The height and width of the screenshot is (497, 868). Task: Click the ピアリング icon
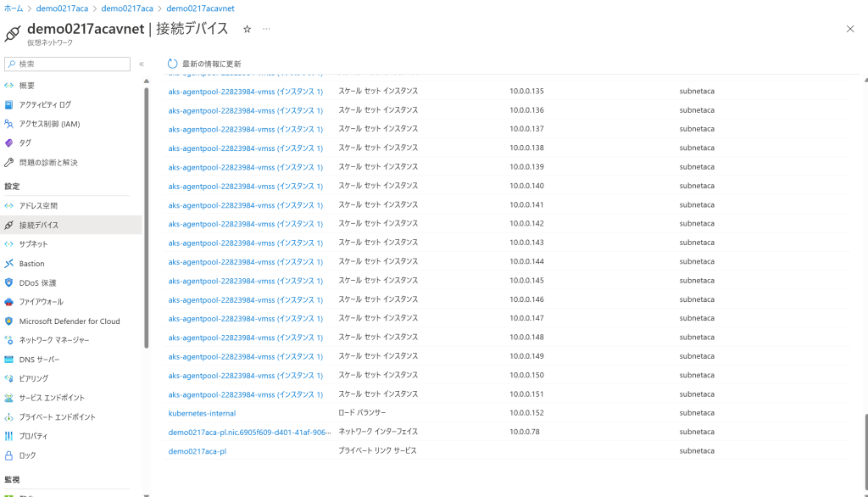8,378
